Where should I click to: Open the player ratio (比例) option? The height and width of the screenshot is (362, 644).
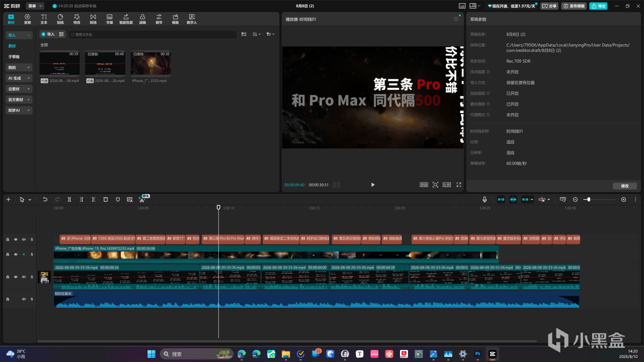click(x=447, y=185)
